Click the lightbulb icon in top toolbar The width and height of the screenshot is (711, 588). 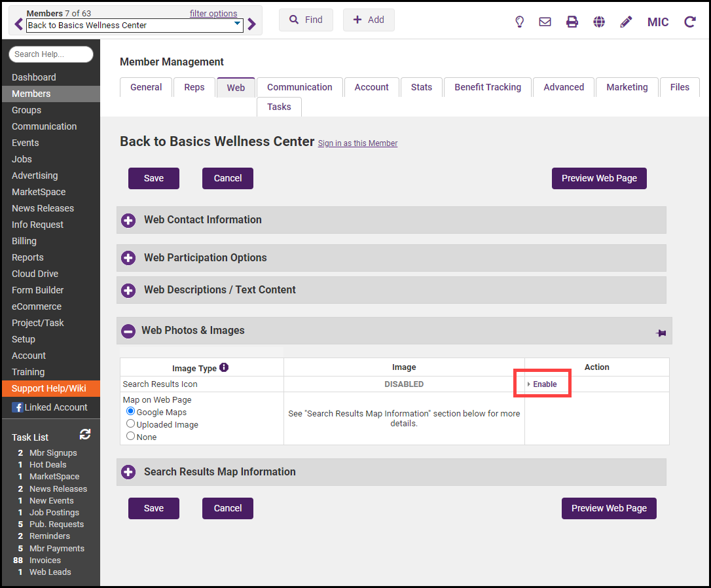[x=520, y=22]
